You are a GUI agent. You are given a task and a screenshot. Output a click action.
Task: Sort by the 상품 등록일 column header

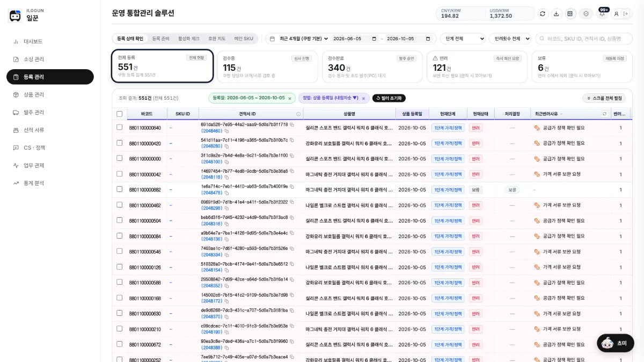412,114
